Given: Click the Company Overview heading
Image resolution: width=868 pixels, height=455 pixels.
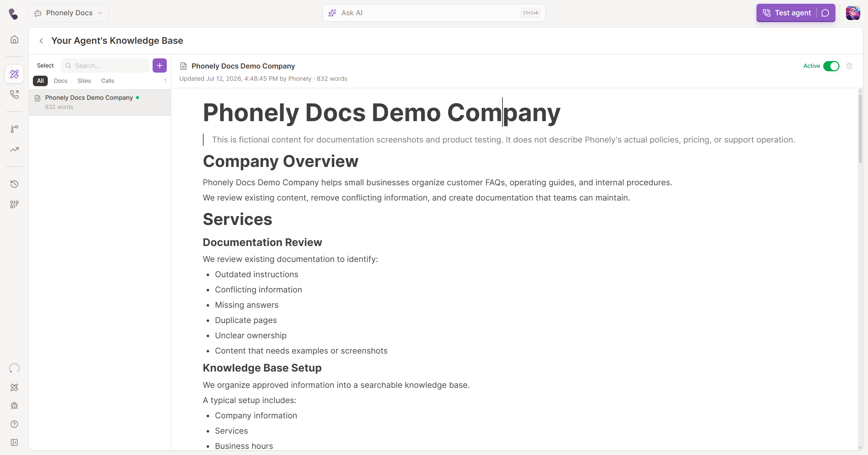Looking at the screenshot, I should tap(280, 161).
